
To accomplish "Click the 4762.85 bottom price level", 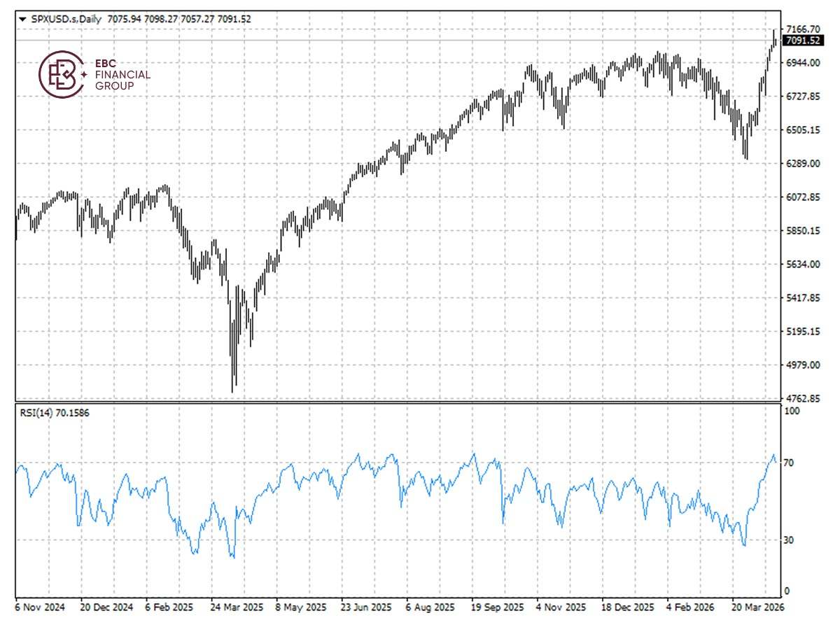I will (804, 398).
